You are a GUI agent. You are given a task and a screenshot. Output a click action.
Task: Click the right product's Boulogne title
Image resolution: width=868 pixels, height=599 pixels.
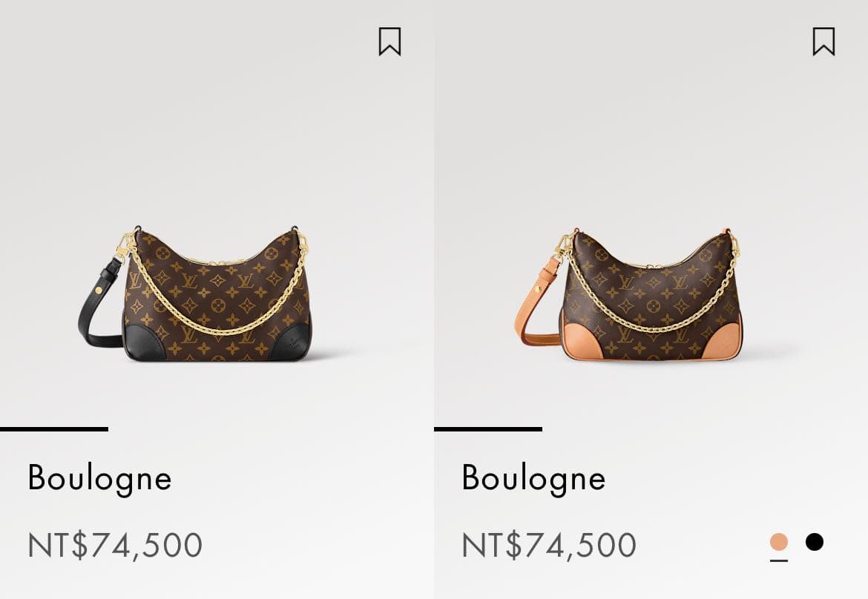[x=533, y=478]
